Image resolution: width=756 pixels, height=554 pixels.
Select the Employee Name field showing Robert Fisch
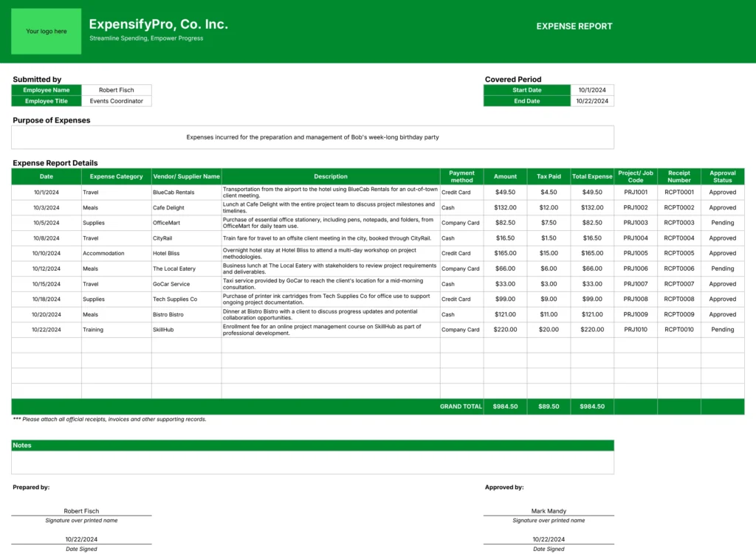(x=116, y=90)
